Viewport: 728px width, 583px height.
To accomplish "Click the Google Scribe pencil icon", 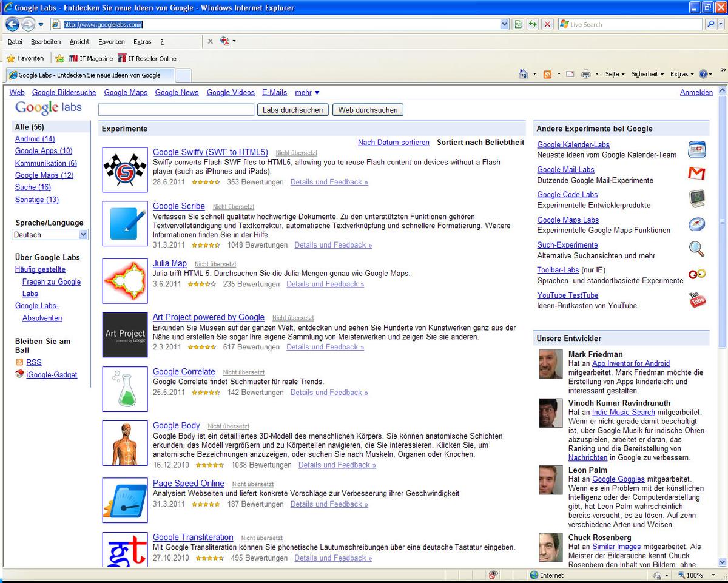I will 125,224.
